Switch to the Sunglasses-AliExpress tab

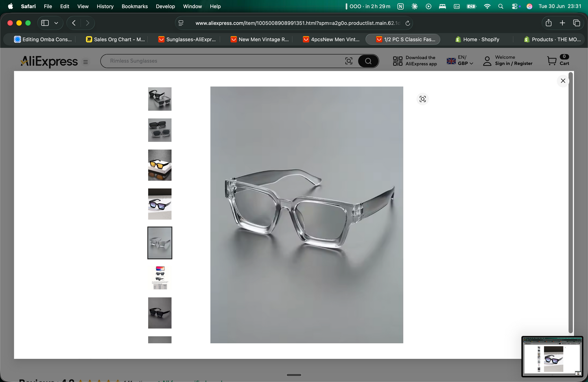click(x=187, y=40)
